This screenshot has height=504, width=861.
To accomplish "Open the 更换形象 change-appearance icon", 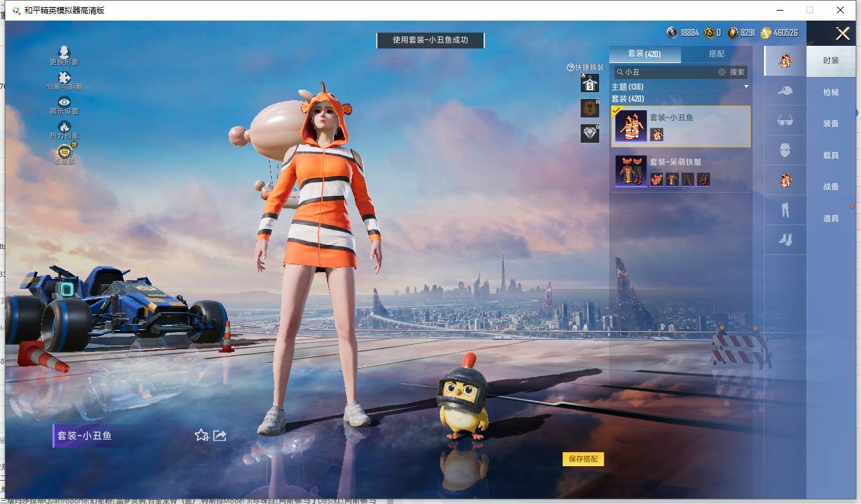I will (64, 52).
